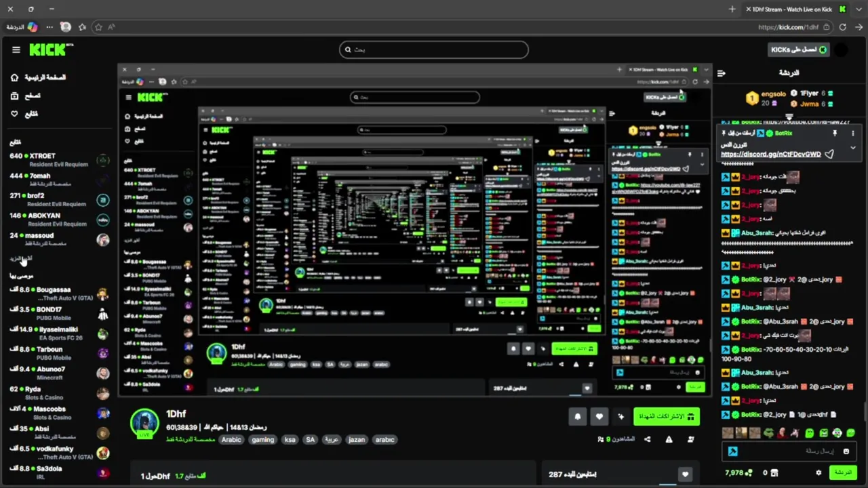Open the discord.gg link in pinned message

pos(771,154)
